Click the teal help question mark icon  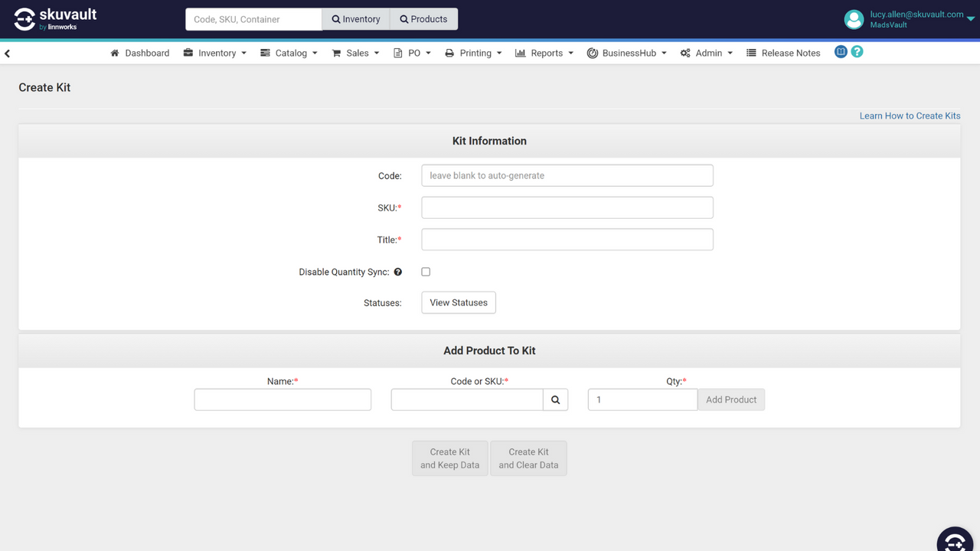(856, 52)
